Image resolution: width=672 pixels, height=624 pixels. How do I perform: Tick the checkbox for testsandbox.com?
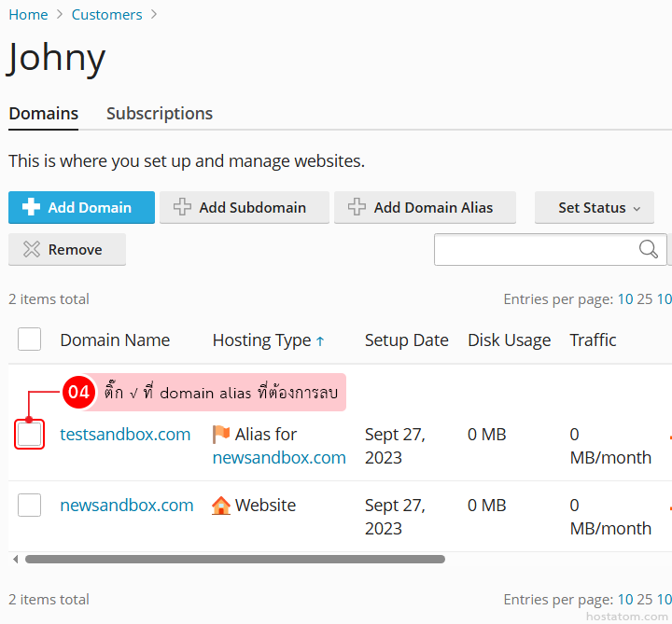click(29, 435)
